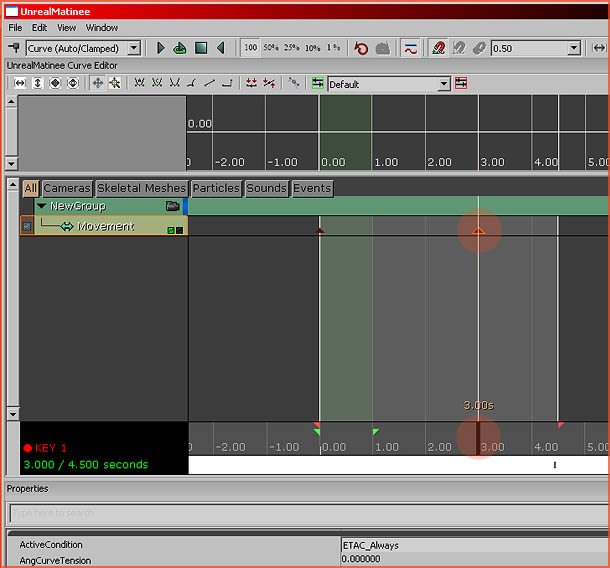Open the Window menu
Screen dimensions: 610x568
[x=101, y=28]
